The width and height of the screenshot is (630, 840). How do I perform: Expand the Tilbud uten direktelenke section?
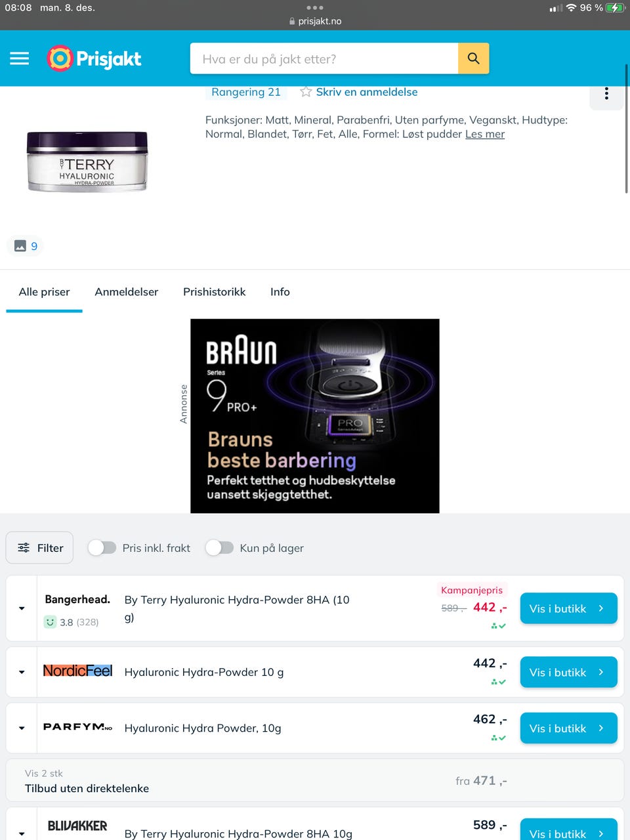[x=315, y=780]
